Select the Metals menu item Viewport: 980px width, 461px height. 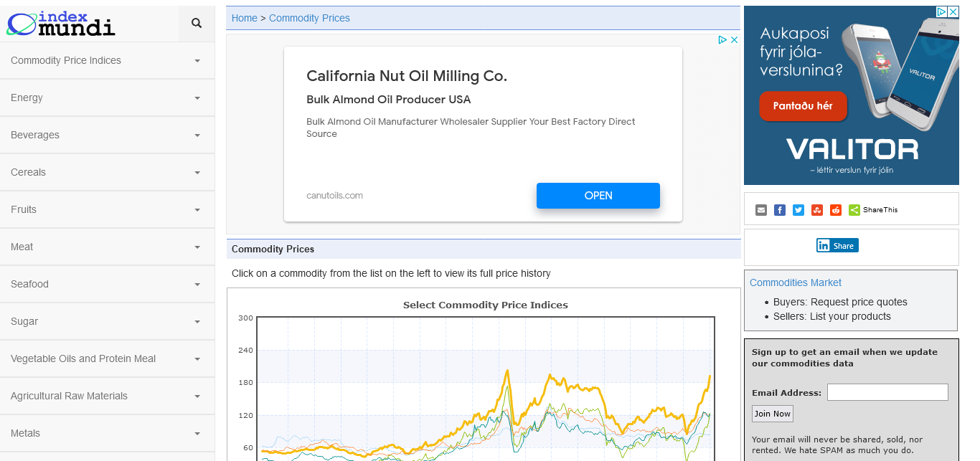107,433
